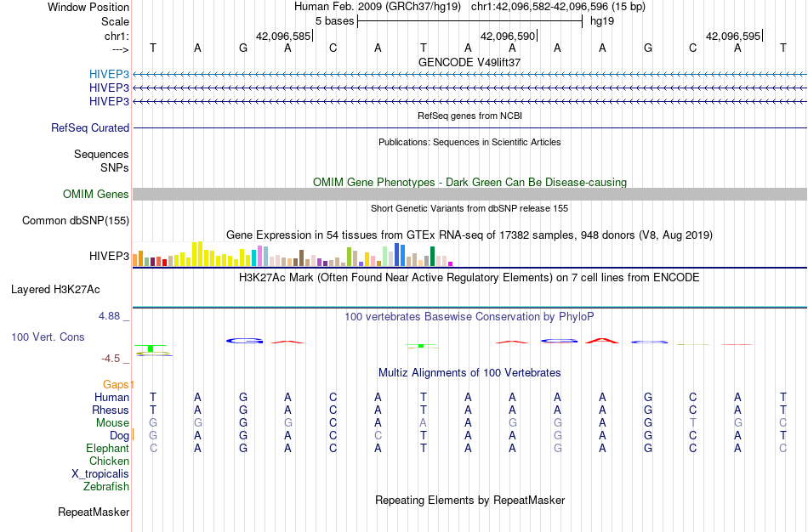Select the Dog species row label

(x=119, y=436)
